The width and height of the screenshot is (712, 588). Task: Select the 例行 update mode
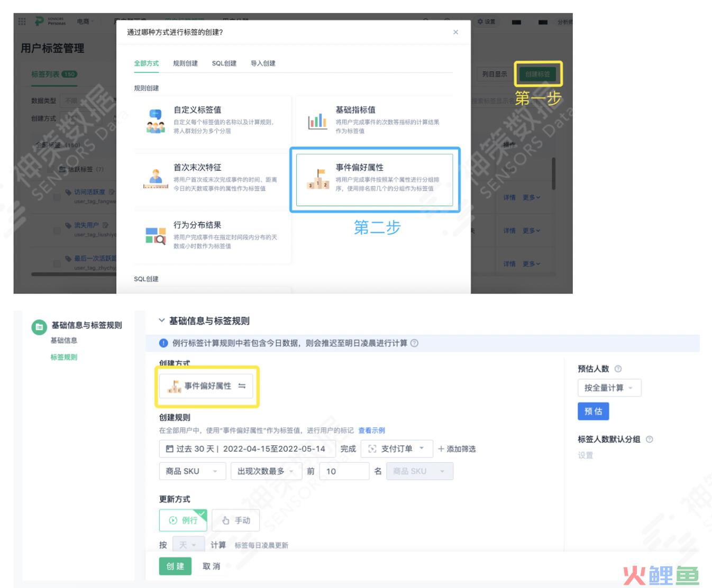pyautogui.click(x=183, y=520)
